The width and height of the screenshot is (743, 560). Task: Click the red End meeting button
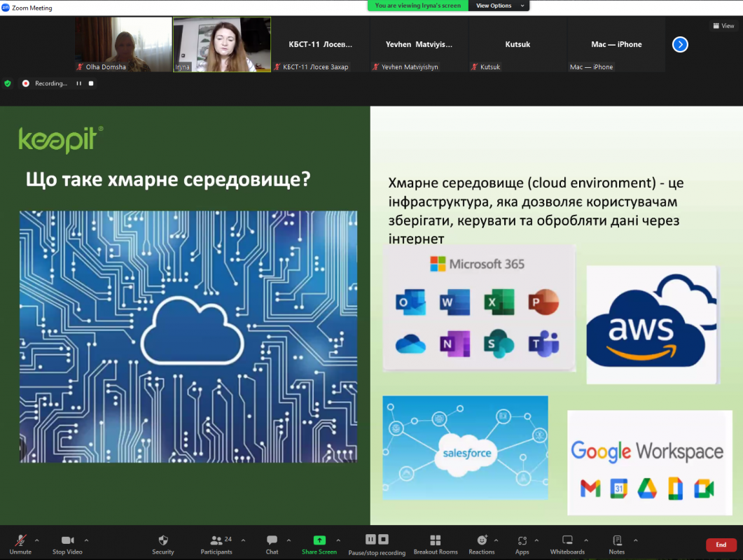(721, 545)
